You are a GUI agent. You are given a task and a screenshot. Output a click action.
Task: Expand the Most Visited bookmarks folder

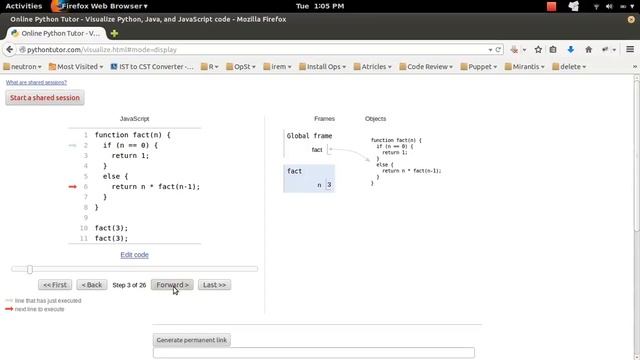(76, 67)
